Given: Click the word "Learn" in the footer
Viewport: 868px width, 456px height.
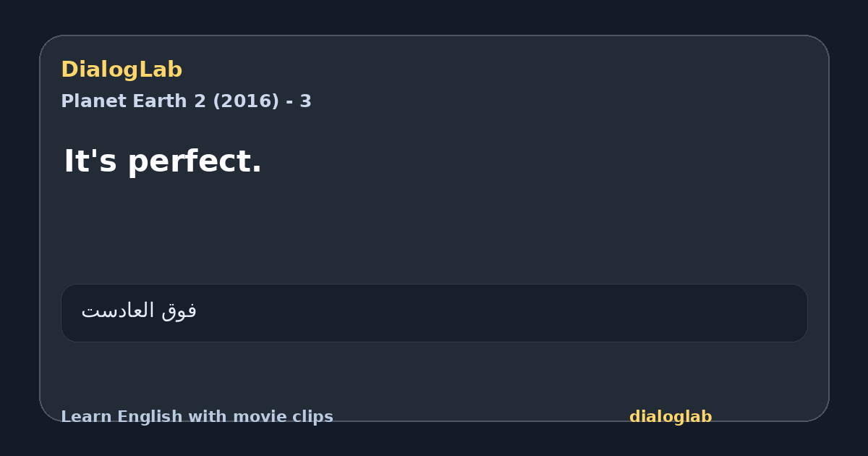Looking at the screenshot, I should coord(87,417).
